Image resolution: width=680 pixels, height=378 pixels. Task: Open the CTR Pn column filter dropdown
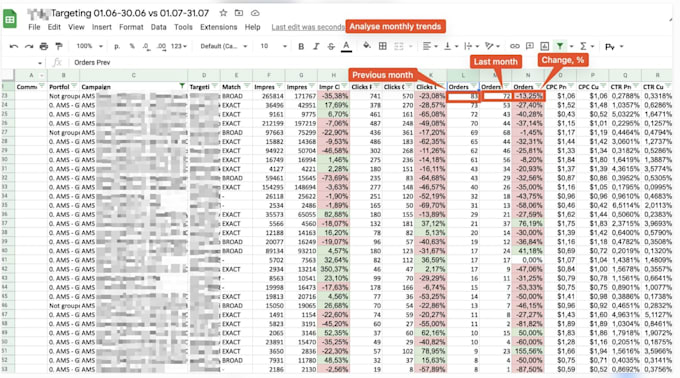pyautogui.click(x=635, y=86)
